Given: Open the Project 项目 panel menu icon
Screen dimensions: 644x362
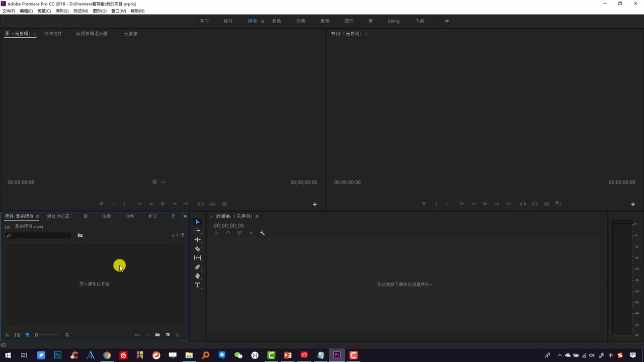Looking at the screenshot, I should 37,217.
